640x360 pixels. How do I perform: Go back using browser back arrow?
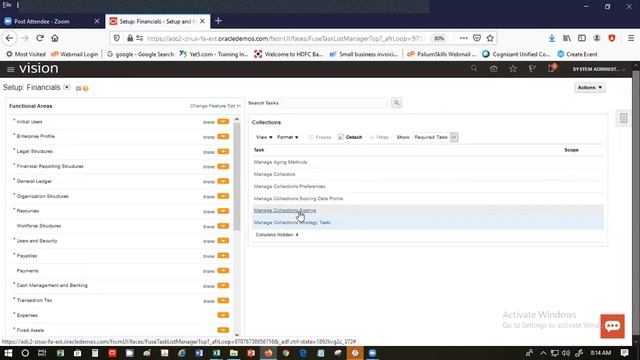[9, 38]
